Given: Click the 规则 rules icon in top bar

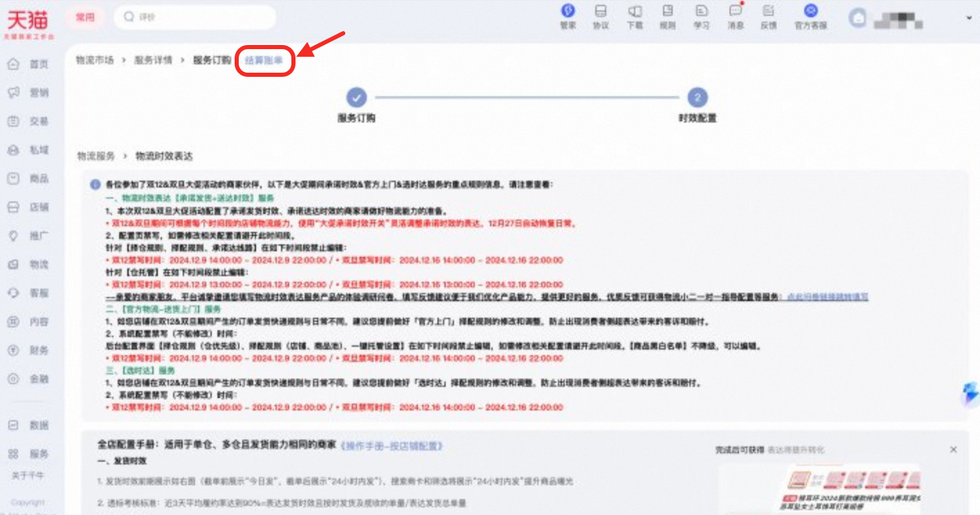Looking at the screenshot, I should pyautogui.click(x=668, y=11).
